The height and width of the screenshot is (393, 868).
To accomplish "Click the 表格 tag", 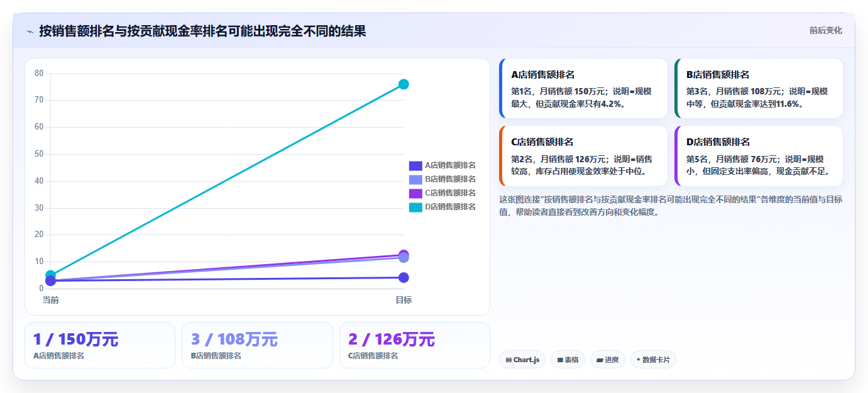I will point(568,360).
